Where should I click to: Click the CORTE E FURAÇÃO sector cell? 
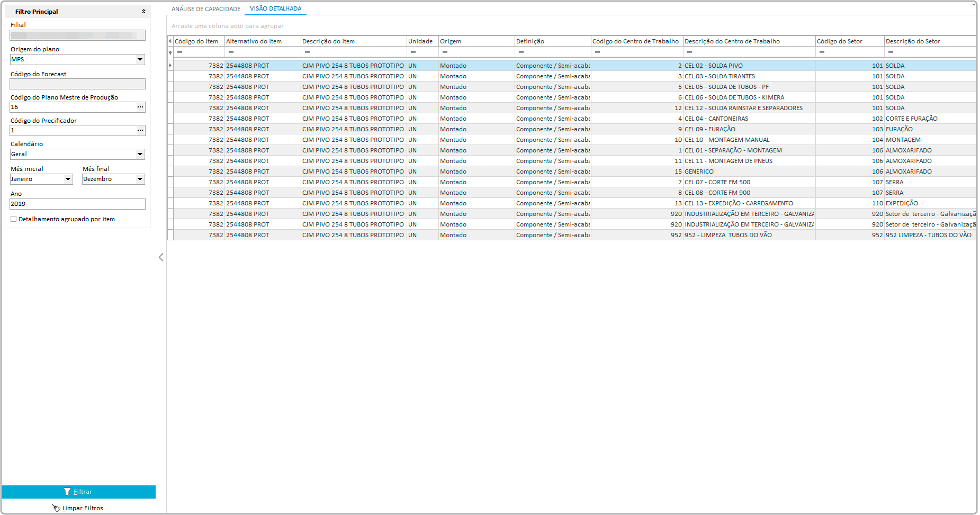(930, 119)
